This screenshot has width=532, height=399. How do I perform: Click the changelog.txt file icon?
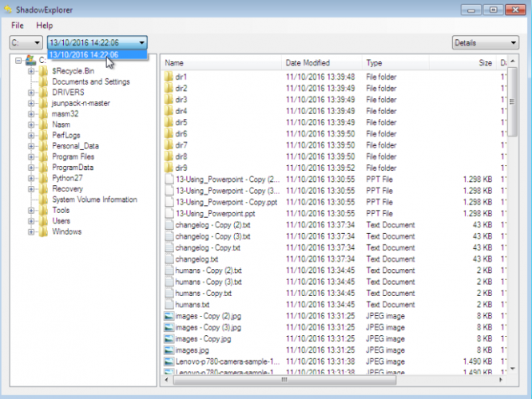(169, 259)
